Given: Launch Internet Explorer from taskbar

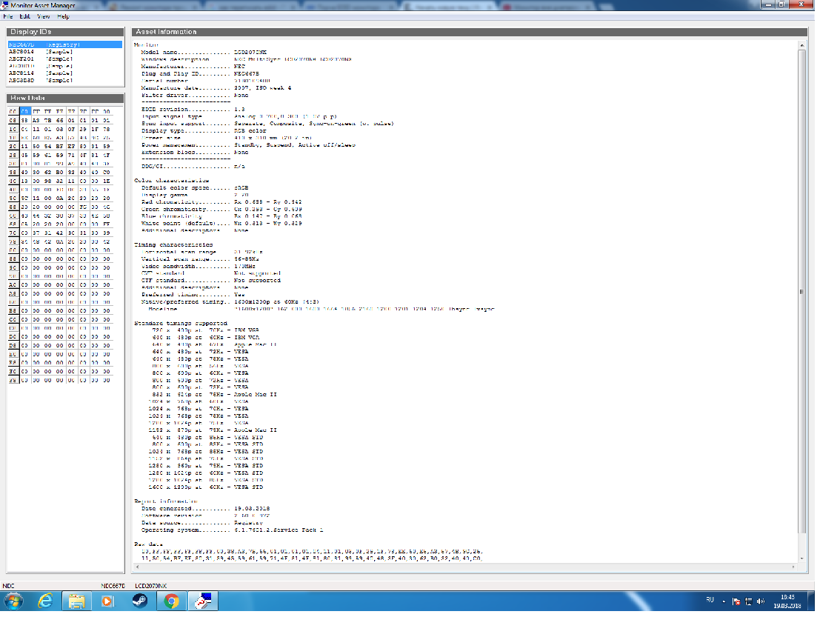Looking at the screenshot, I should tap(45, 601).
